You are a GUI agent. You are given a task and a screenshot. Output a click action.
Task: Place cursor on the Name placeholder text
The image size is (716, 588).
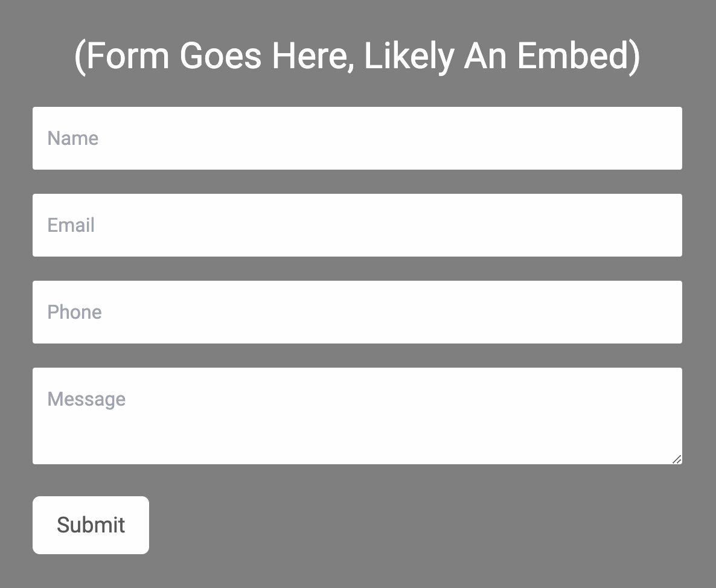tap(73, 138)
